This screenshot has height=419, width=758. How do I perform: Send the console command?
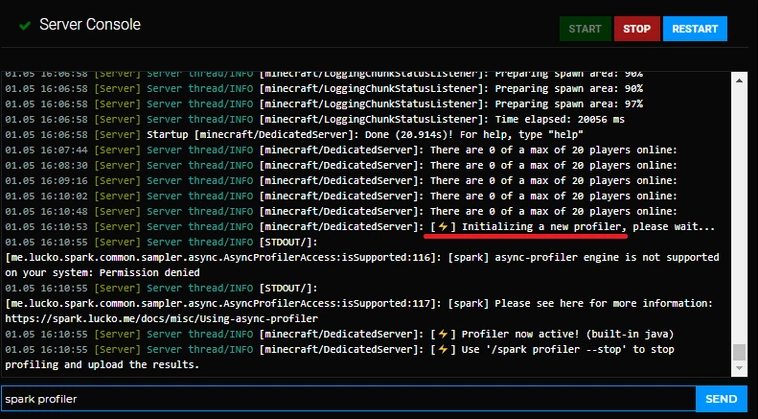pyautogui.click(x=721, y=399)
